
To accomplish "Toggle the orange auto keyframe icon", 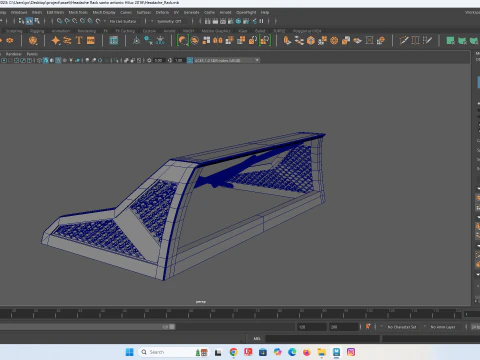I will pos(368,327).
